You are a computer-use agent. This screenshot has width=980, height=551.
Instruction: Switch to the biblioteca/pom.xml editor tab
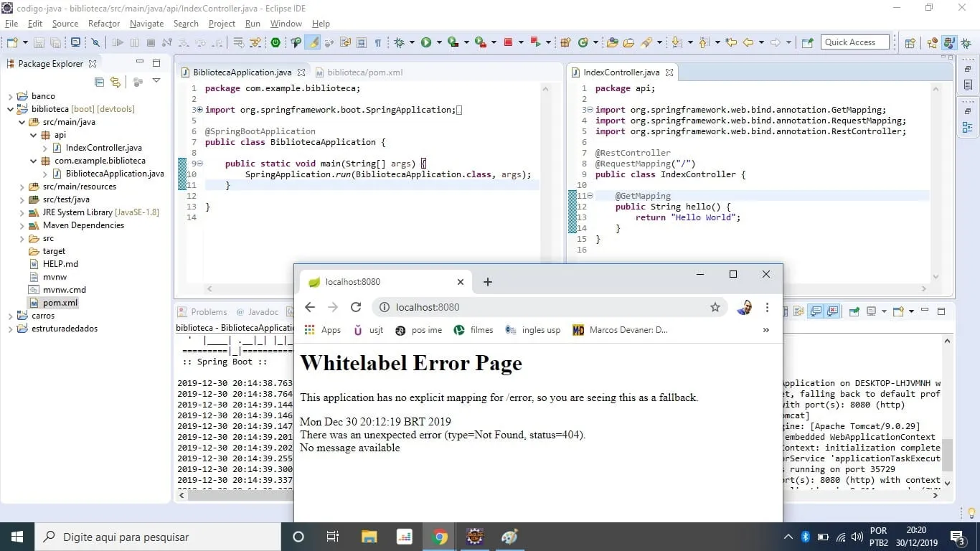click(x=359, y=72)
